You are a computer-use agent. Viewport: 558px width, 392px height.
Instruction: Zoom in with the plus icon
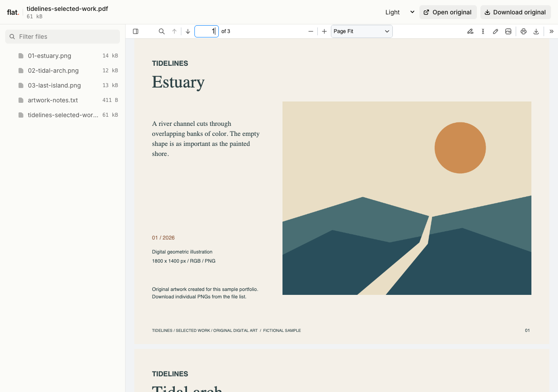[x=324, y=31]
